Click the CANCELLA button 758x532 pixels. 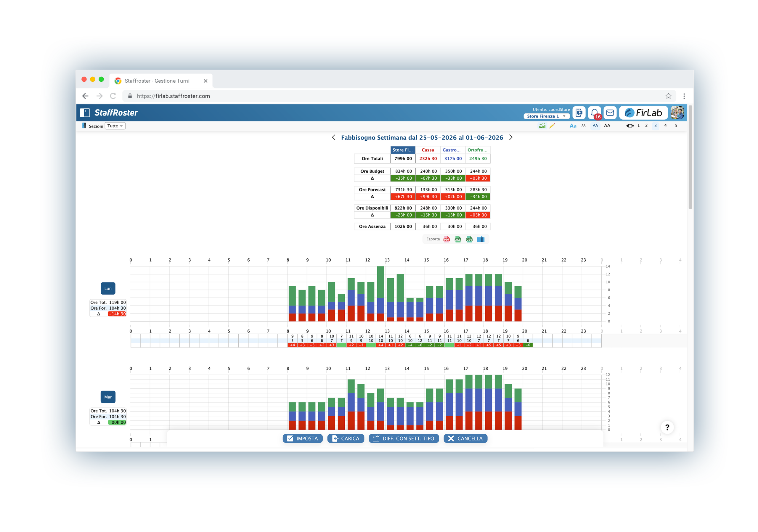click(465, 439)
